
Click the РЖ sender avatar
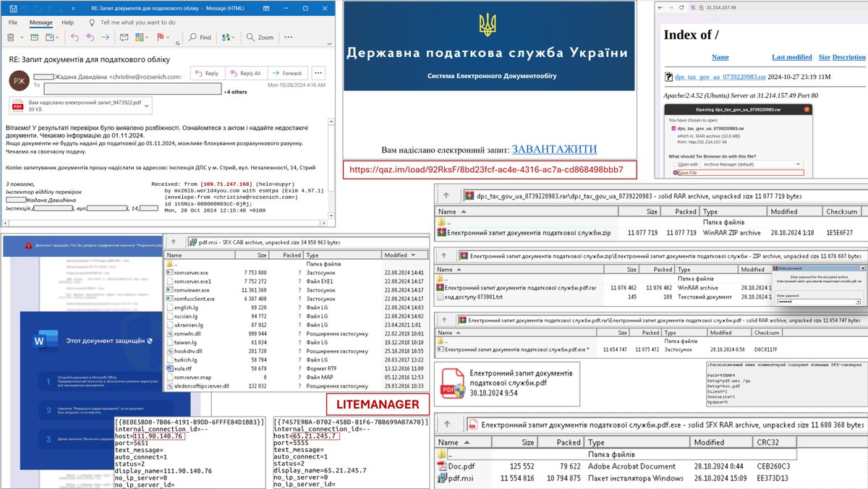(x=19, y=81)
